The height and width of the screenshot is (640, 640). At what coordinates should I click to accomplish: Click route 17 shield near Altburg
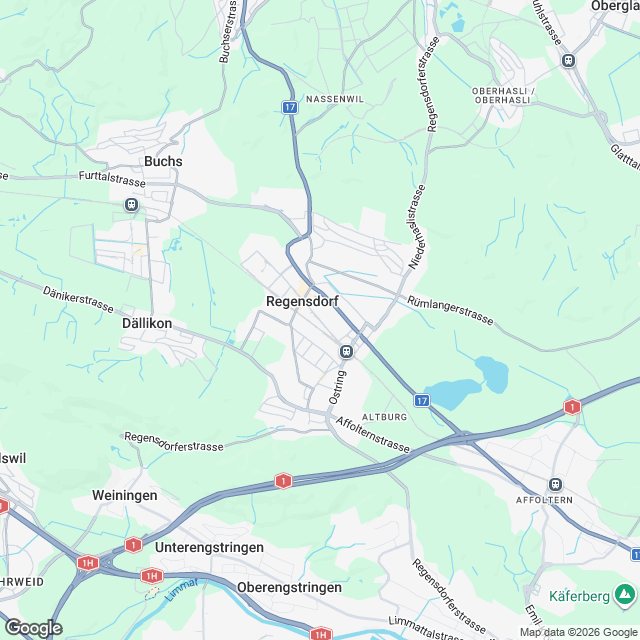(422, 400)
